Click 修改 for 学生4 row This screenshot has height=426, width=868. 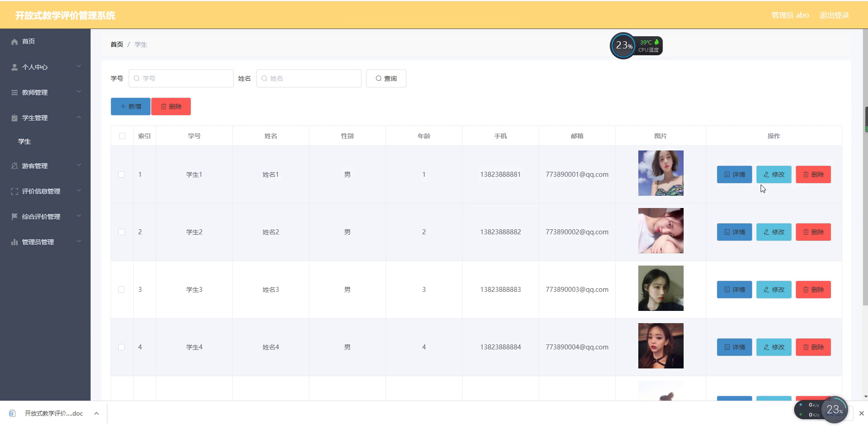click(774, 347)
